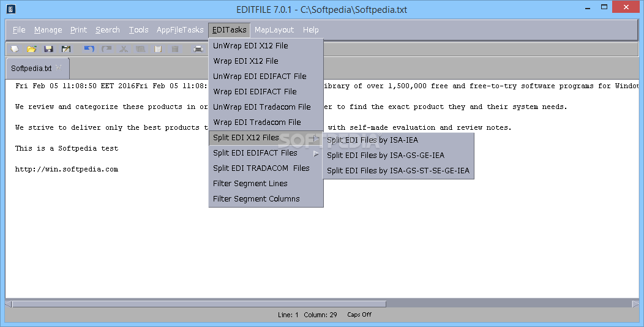Click the 'Column: 29' status entry
644x327 pixels.
pos(320,315)
